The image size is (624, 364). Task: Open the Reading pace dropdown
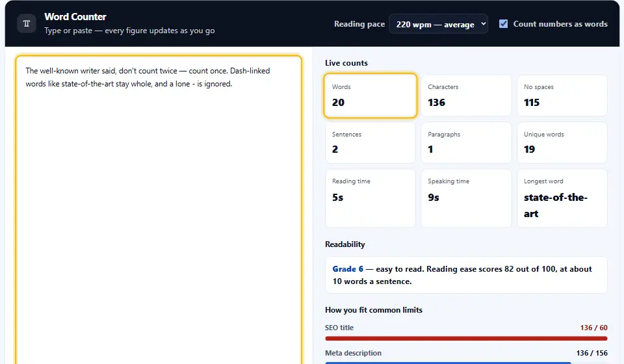(x=438, y=24)
